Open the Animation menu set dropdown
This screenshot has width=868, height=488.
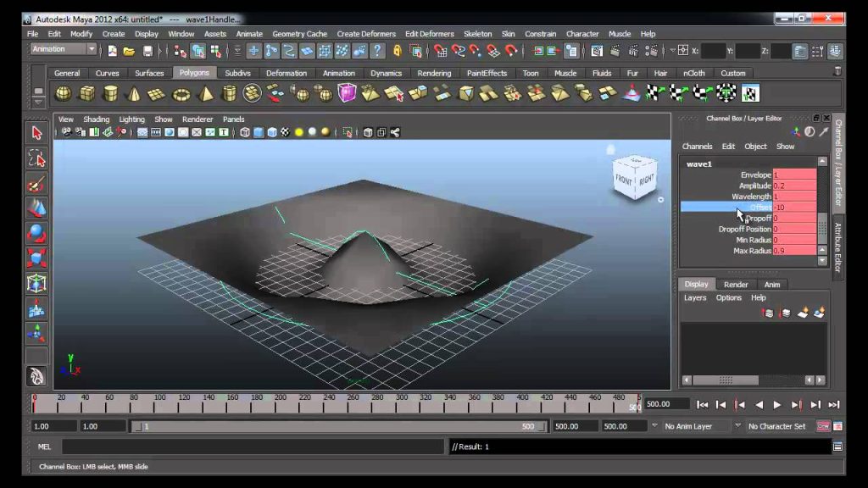[63, 49]
